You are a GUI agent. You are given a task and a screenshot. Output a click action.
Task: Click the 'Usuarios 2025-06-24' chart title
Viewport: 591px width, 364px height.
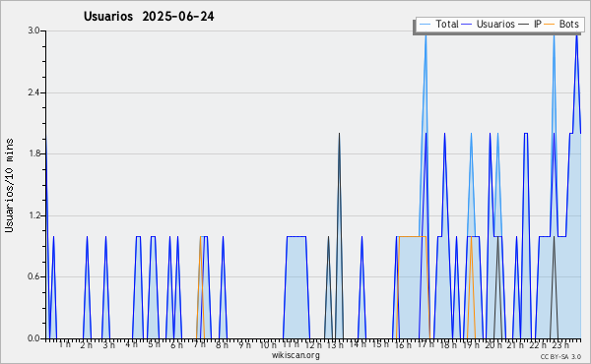tap(149, 17)
